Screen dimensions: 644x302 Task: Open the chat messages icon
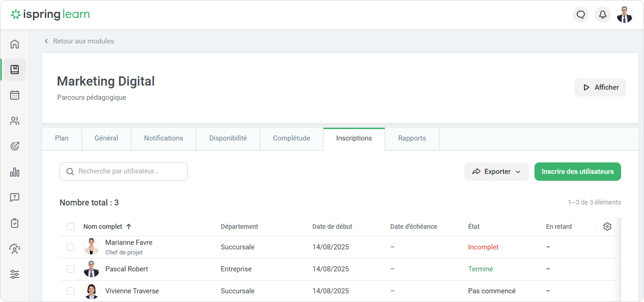(x=581, y=15)
